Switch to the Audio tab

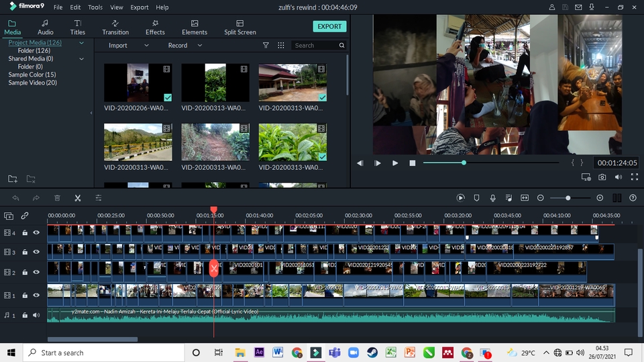[x=45, y=27]
